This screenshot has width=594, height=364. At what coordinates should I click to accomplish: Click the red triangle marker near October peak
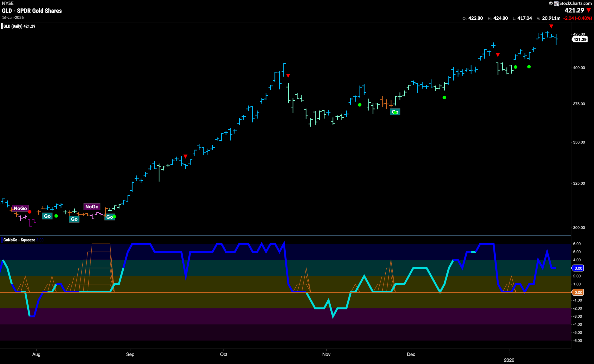point(288,76)
